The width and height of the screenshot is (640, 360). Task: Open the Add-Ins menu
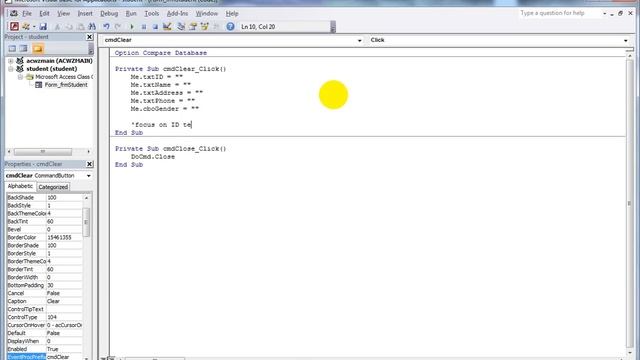click(x=177, y=13)
